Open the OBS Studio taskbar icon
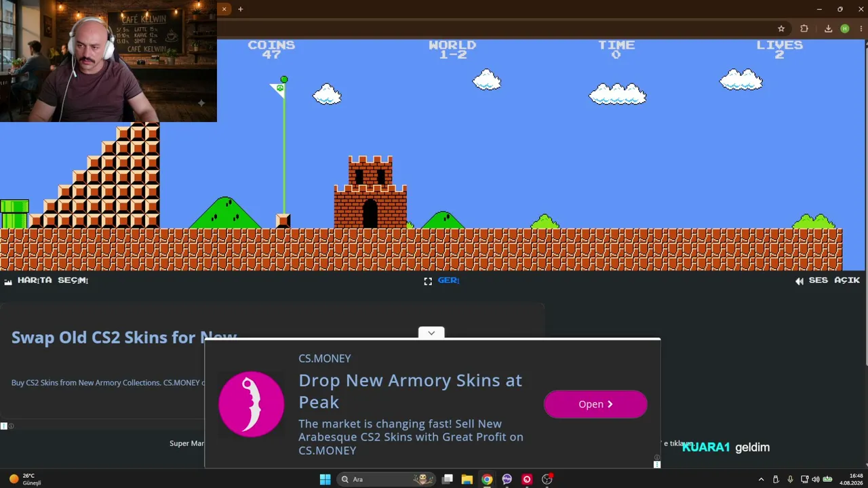Screen dimensions: 868x488 pos(547,479)
